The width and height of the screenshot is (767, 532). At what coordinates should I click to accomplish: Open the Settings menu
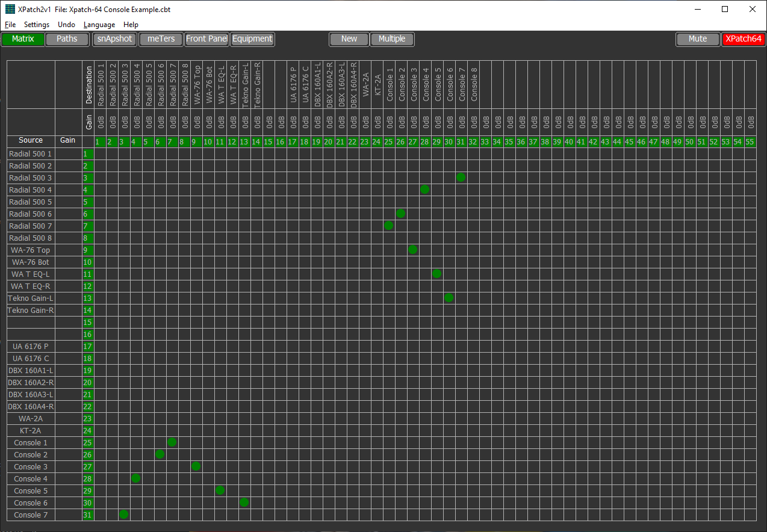tap(36, 25)
